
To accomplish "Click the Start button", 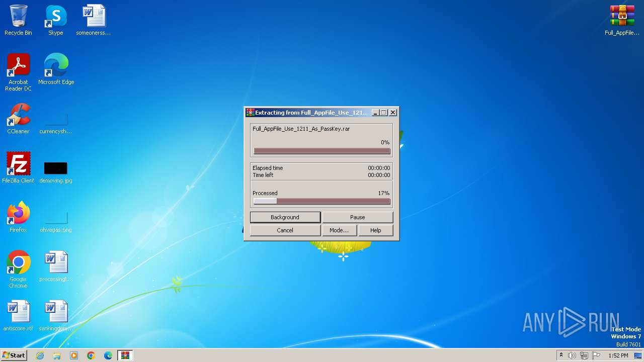I will (x=14, y=355).
